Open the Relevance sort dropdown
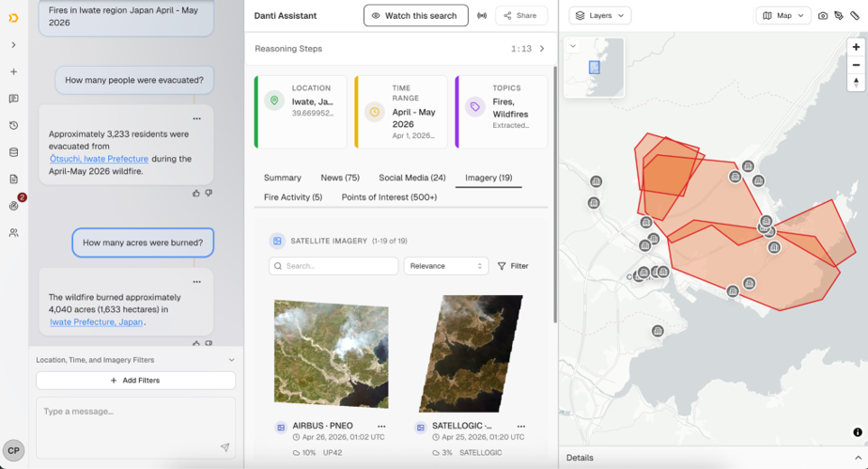This screenshot has width=868, height=469. [445, 266]
